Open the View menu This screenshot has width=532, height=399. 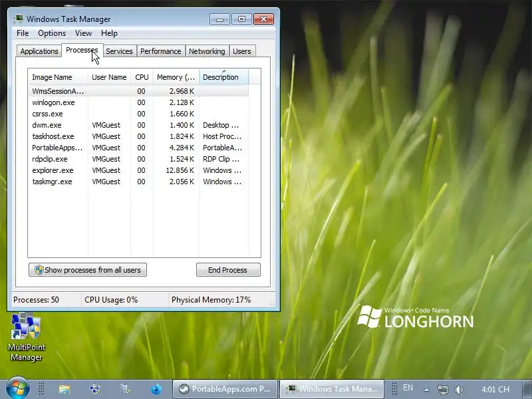pyautogui.click(x=84, y=33)
